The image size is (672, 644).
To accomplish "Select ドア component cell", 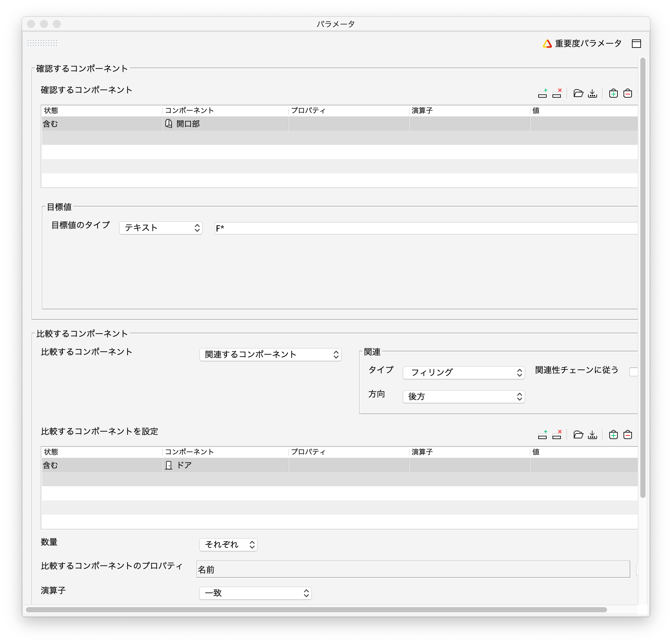I will point(225,465).
